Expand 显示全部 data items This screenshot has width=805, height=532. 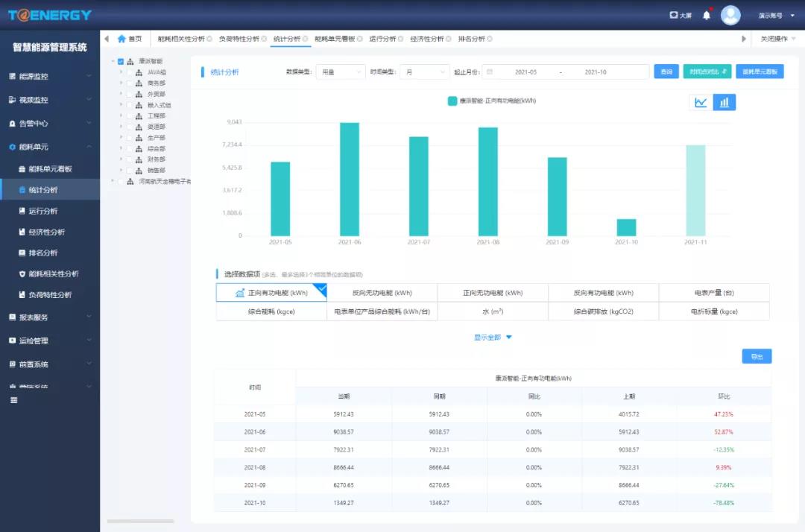point(493,338)
